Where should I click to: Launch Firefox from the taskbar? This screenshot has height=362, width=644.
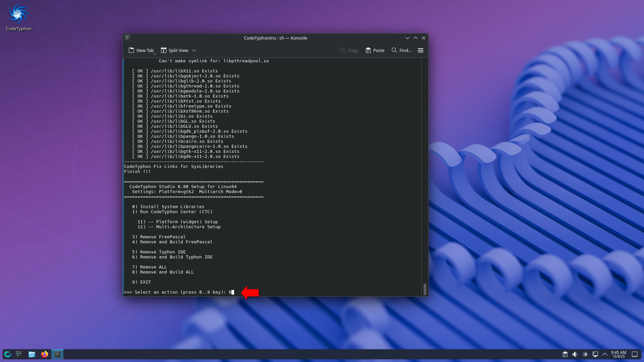45,354
